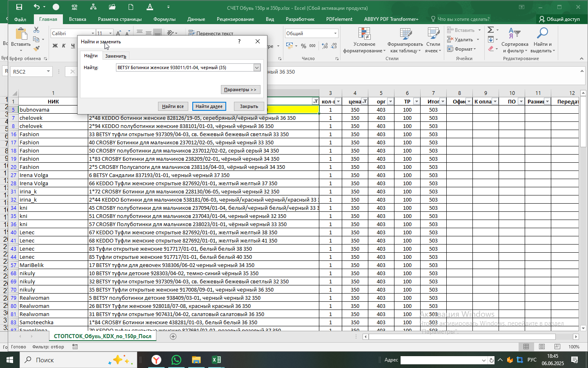The width and height of the screenshot is (588, 368).
Task: Open filter dropdown on цена column
Action: [x=365, y=101]
